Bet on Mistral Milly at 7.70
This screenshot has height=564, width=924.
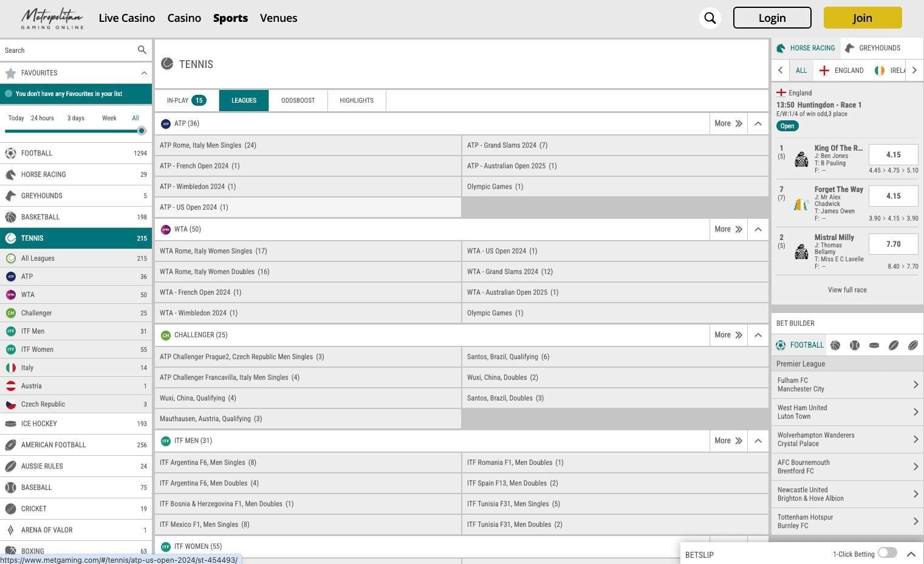pos(893,244)
